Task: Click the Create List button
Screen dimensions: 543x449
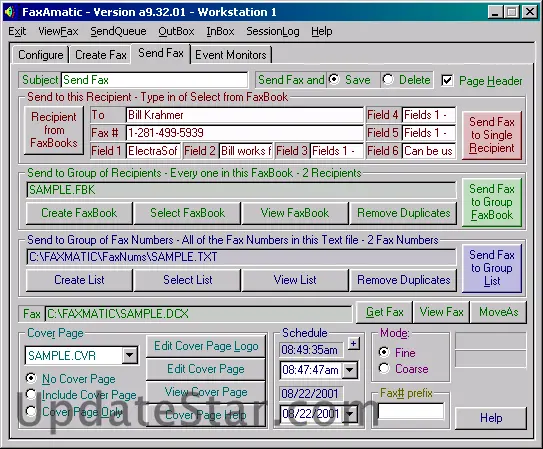Action: click(79, 280)
